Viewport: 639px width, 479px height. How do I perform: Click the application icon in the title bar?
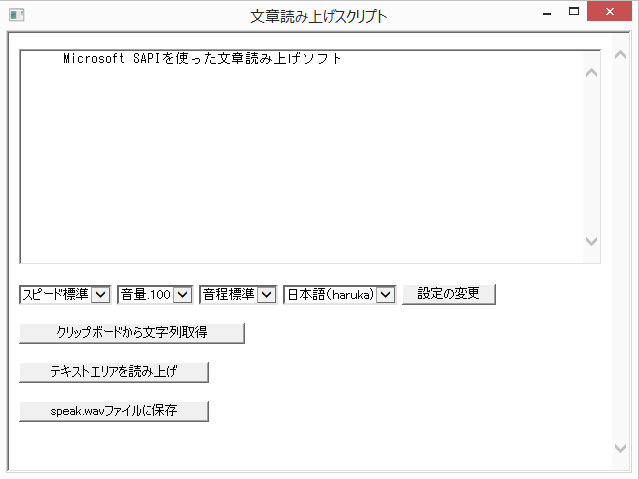(16, 16)
